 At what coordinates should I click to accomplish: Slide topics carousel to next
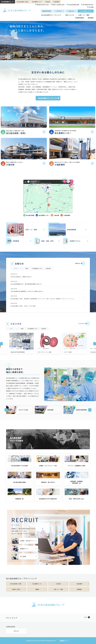click(x=94, y=344)
